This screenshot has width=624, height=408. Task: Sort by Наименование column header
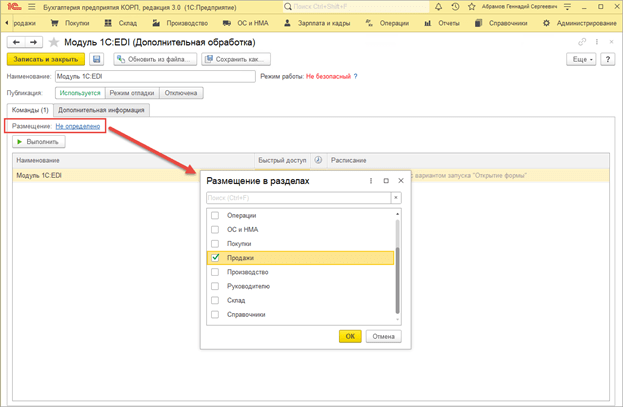(134, 160)
